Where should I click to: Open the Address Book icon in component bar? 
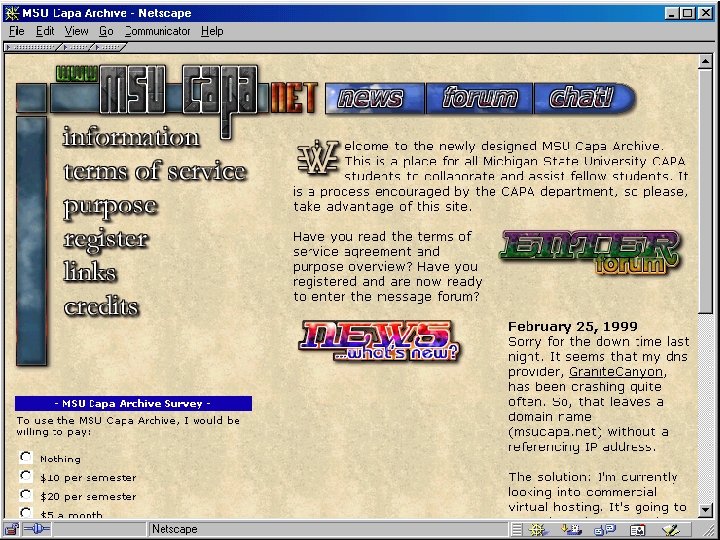pyautogui.click(x=637, y=529)
